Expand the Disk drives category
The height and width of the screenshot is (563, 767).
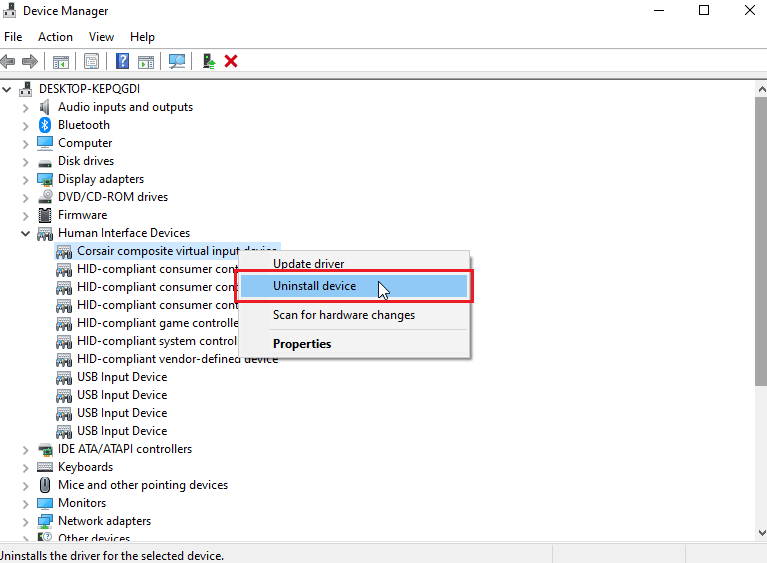tap(25, 162)
